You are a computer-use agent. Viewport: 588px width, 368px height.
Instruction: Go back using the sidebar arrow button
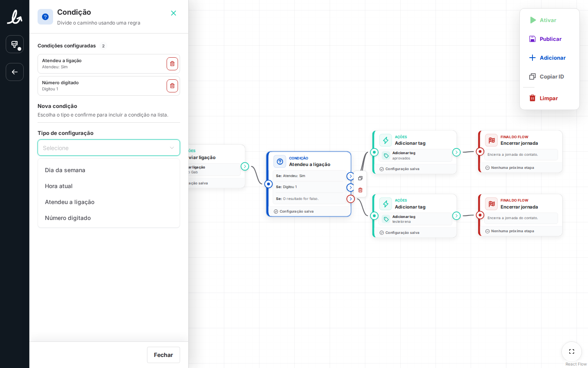(x=15, y=72)
